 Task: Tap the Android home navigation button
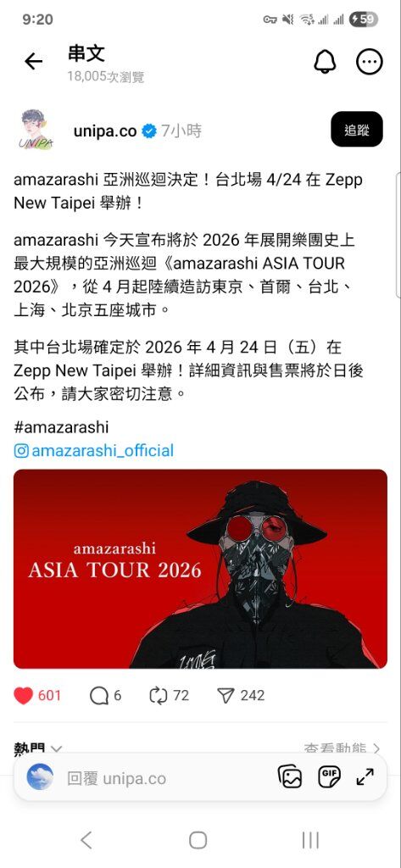[x=198, y=840]
